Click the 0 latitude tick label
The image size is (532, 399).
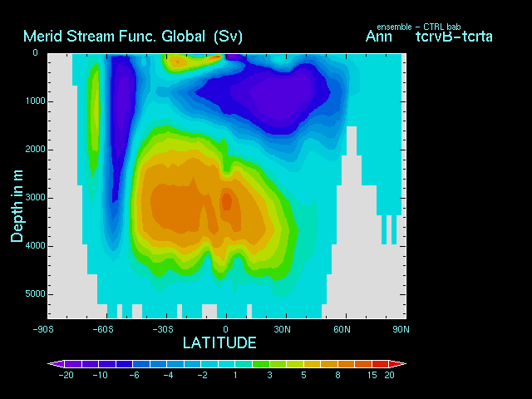click(x=226, y=328)
